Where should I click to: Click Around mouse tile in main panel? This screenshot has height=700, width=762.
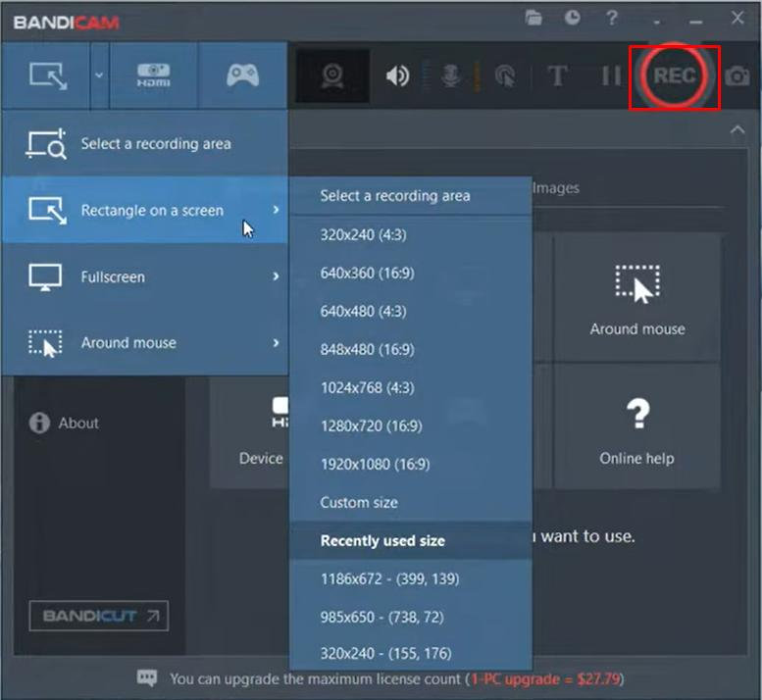[x=637, y=297]
